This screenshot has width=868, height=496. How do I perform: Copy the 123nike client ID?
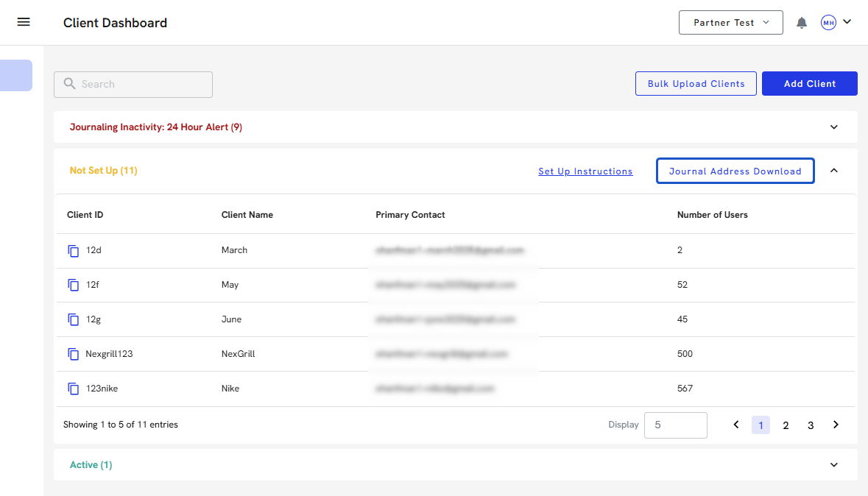point(74,389)
